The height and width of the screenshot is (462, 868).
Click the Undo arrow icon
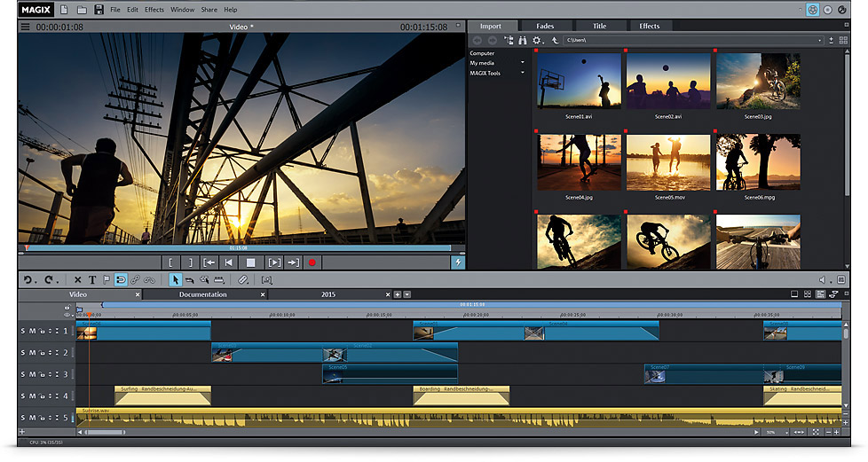click(28, 279)
